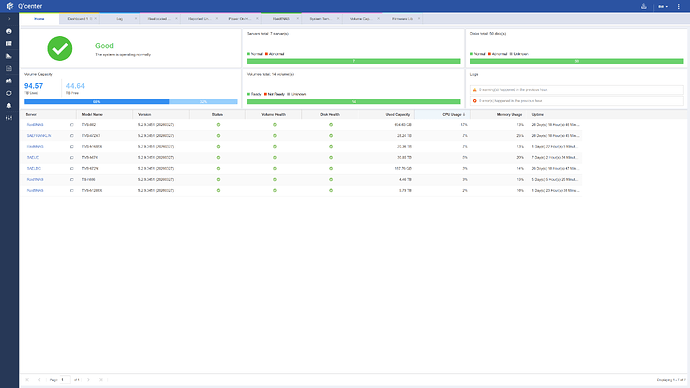Open the user account dropdown in top bar
690x388 pixels.
point(663,7)
